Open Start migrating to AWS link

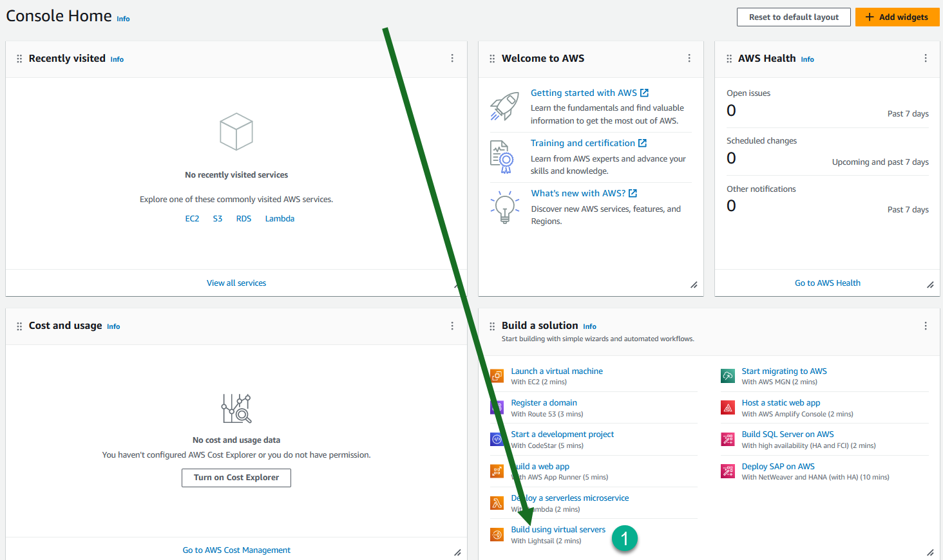click(784, 371)
